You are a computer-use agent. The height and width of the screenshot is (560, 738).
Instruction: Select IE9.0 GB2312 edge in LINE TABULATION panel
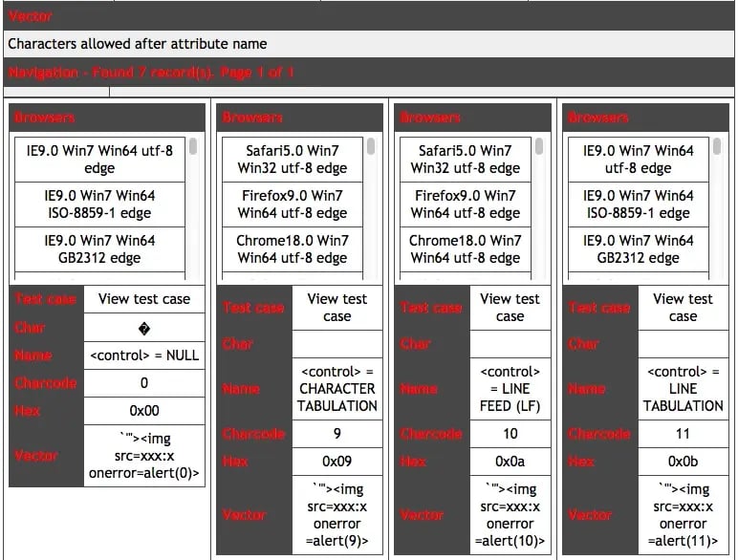point(638,249)
